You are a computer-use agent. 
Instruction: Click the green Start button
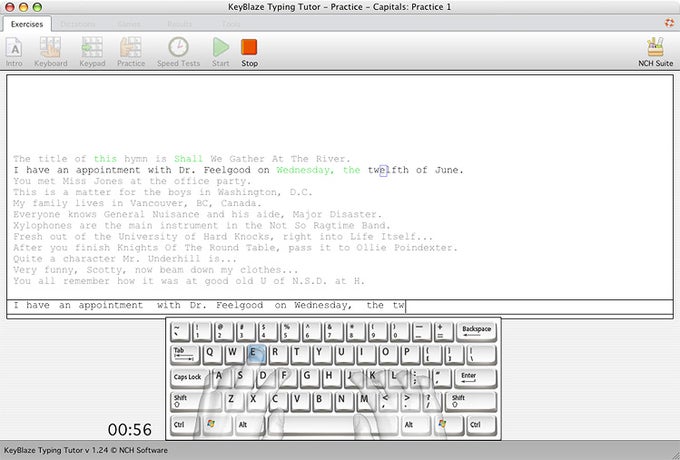(221, 52)
